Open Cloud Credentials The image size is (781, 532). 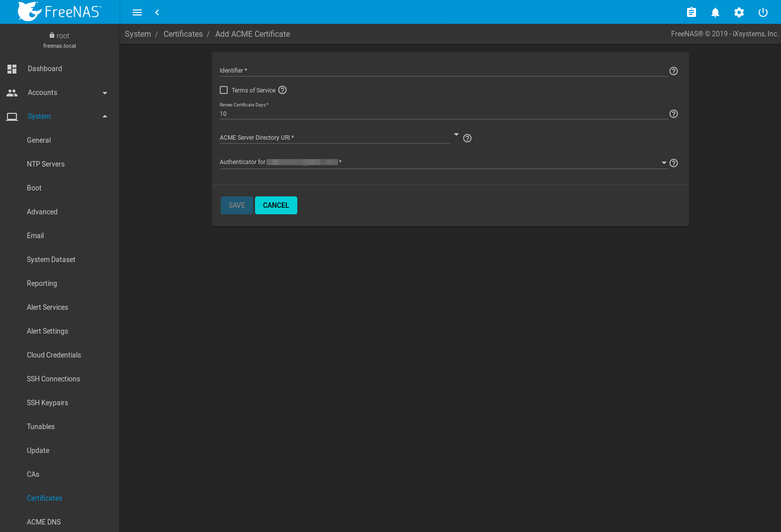pyautogui.click(x=54, y=355)
